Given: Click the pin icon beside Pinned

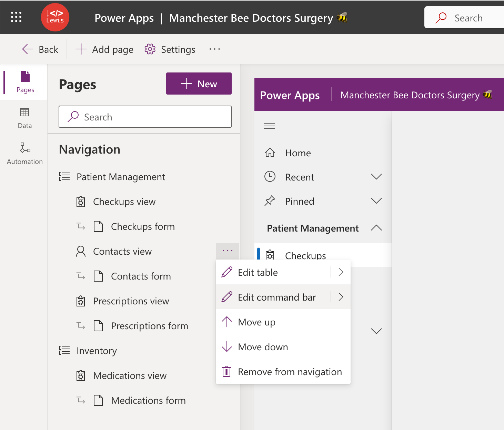Looking at the screenshot, I should coord(270,201).
